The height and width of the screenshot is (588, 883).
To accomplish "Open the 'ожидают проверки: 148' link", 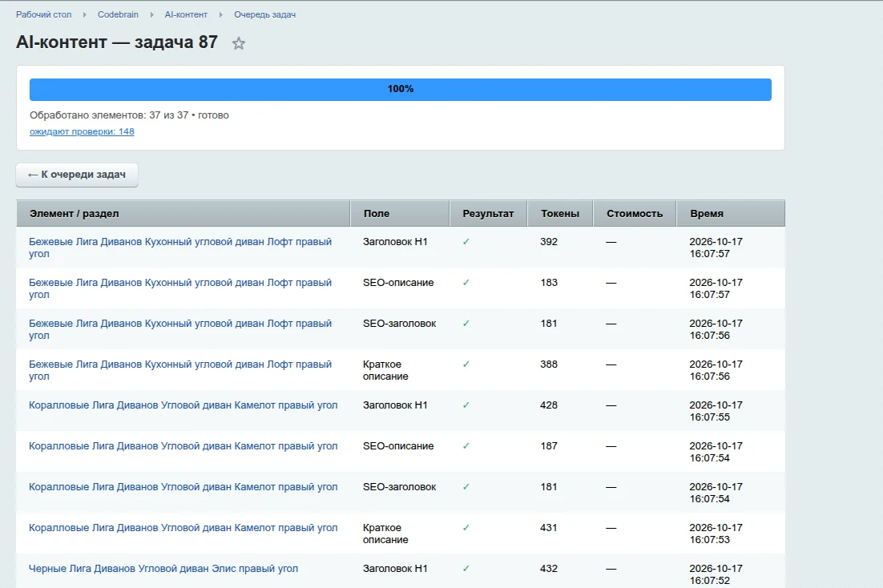I will pos(82,131).
